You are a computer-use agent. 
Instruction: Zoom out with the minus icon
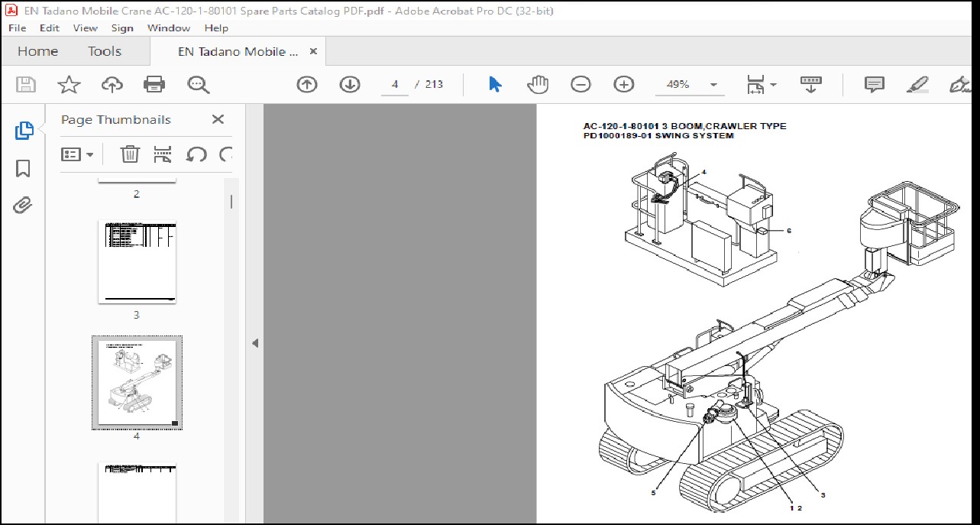[x=581, y=85]
